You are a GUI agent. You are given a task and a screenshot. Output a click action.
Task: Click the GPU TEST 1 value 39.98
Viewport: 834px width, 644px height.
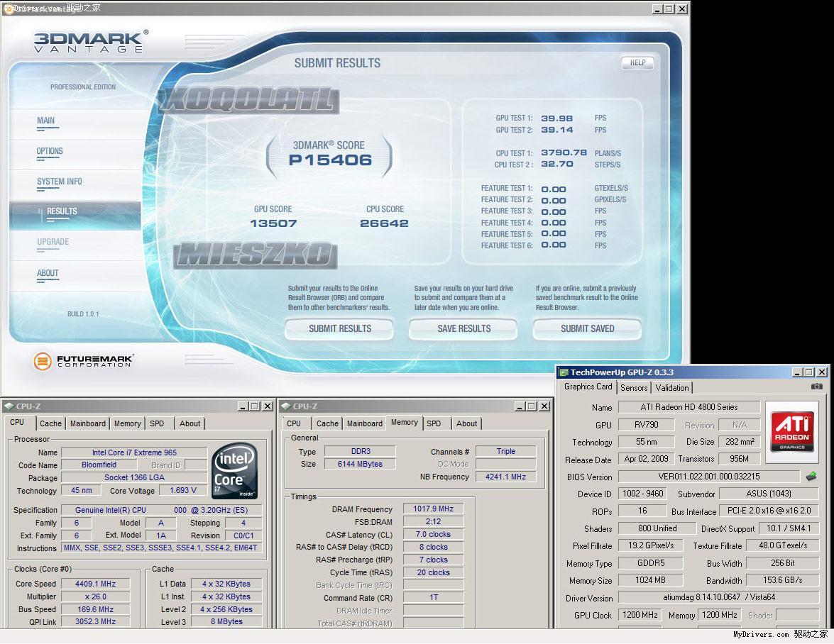coord(557,118)
